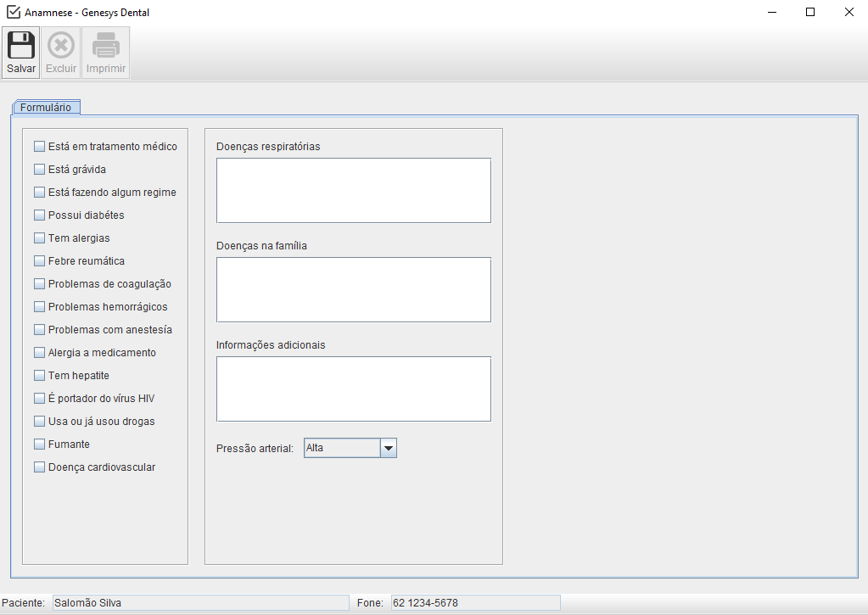Maximize the Anamnese window

point(810,13)
